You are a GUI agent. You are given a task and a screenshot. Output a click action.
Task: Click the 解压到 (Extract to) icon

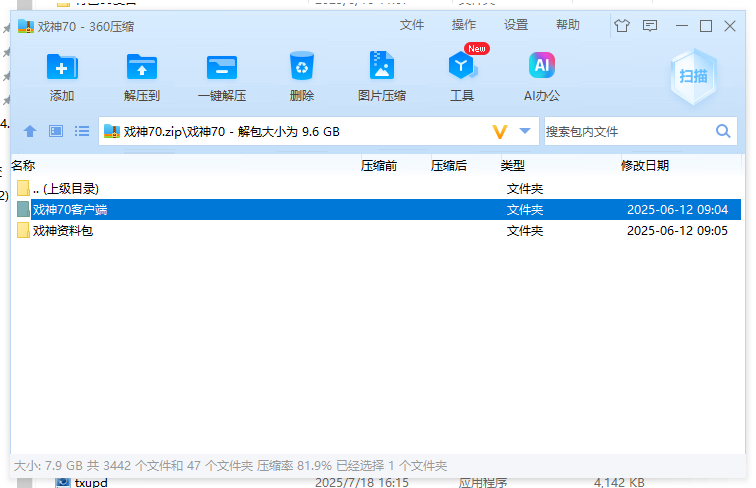(x=142, y=68)
